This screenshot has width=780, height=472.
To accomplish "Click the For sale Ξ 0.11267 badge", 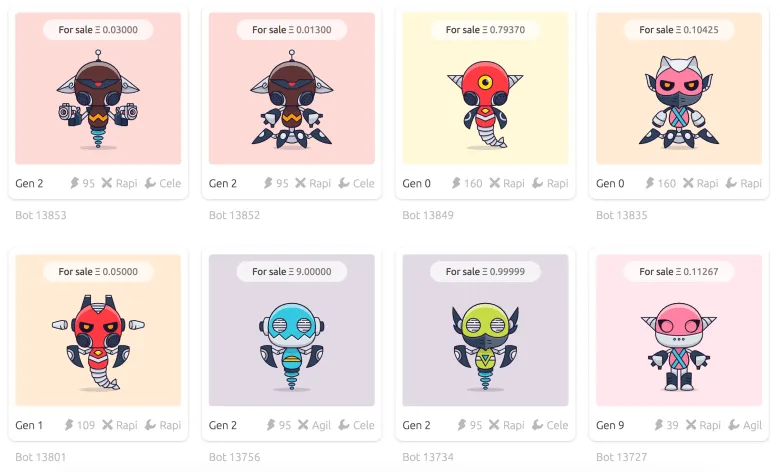I will 679,272.
